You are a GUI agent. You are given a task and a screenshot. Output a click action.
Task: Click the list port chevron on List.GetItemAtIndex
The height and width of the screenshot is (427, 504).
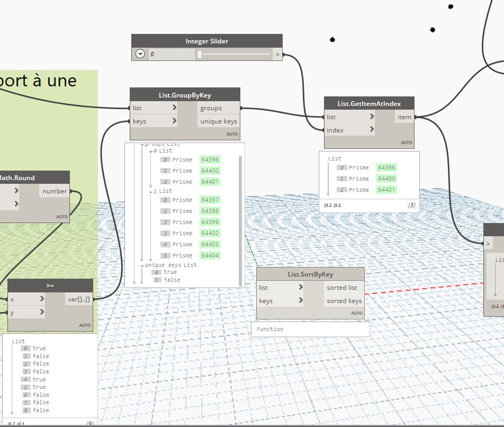click(372, 117)
